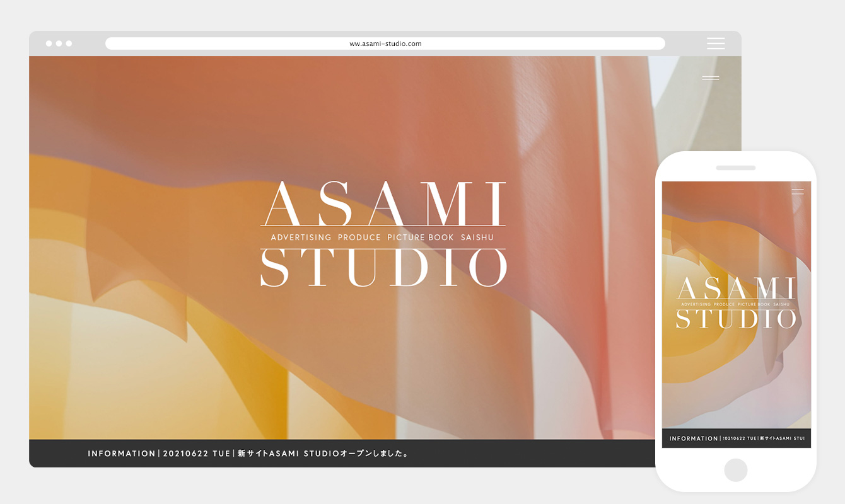Click the middle window dot in browser frame

(59, 43)
